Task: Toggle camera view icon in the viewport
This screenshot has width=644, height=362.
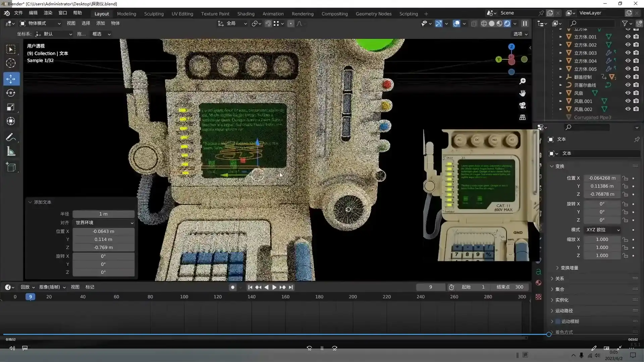Action: click(522, 105)
